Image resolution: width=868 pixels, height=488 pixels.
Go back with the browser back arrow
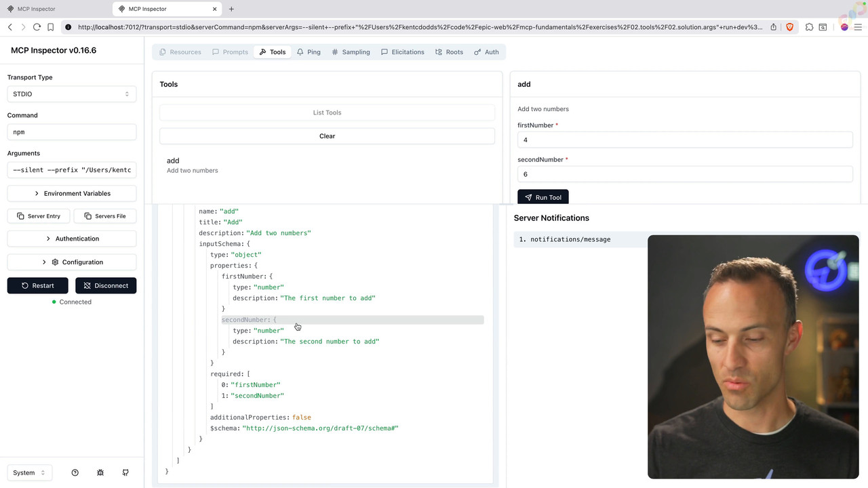[10, 27]
